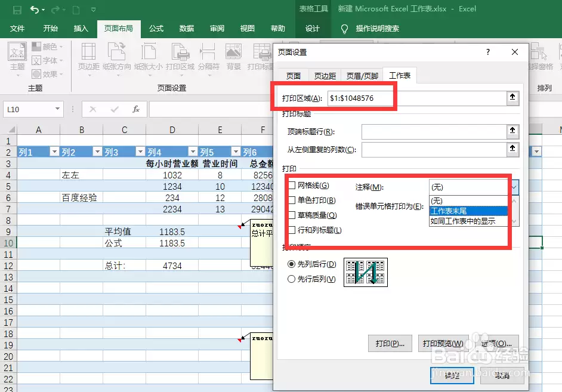Open the theme Fonts (字体) menu

click(x=47, y=60)
